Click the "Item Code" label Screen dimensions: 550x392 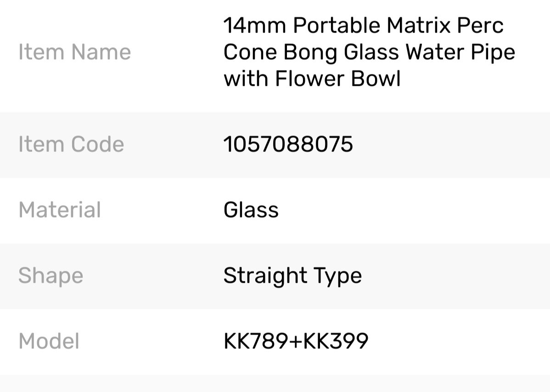(x=71, y=145)
